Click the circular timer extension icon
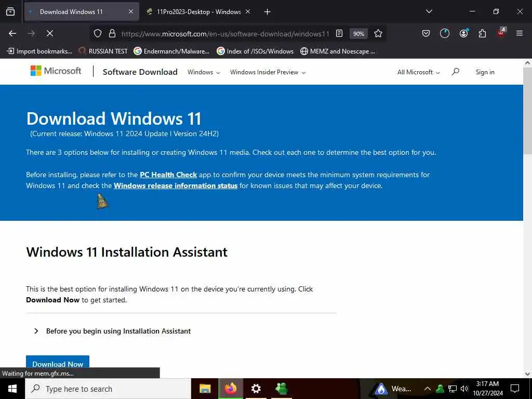The width and height of the screenshot is (532, 399). [445, 33]
